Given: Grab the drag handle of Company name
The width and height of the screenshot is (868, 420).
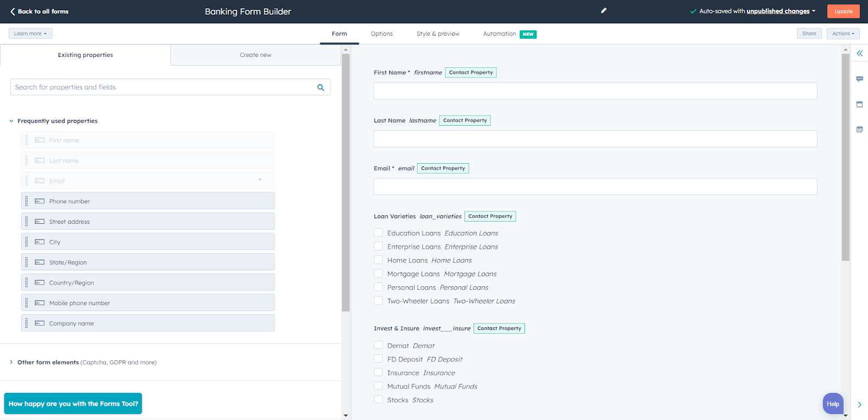Looking at the screenshot, I should click(27, 323).
